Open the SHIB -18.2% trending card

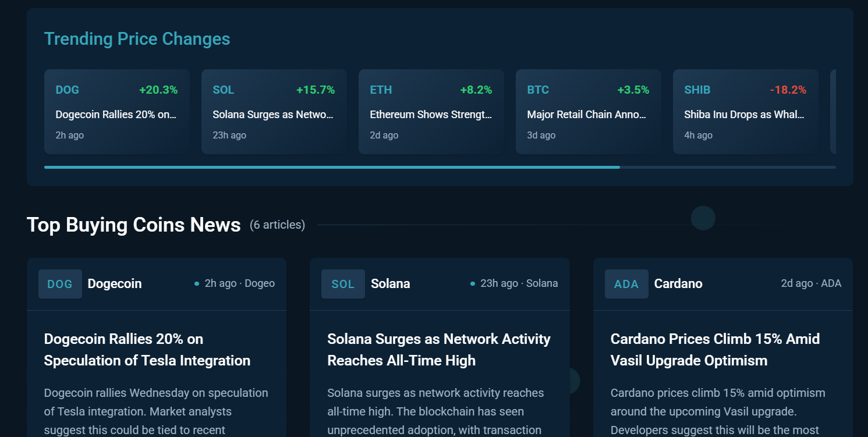(x=746, y=112)
